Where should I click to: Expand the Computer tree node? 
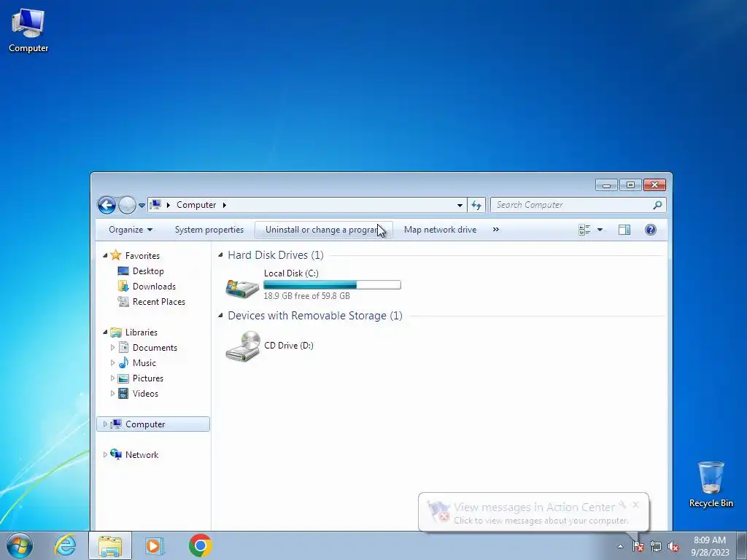(x=105, y=424)
